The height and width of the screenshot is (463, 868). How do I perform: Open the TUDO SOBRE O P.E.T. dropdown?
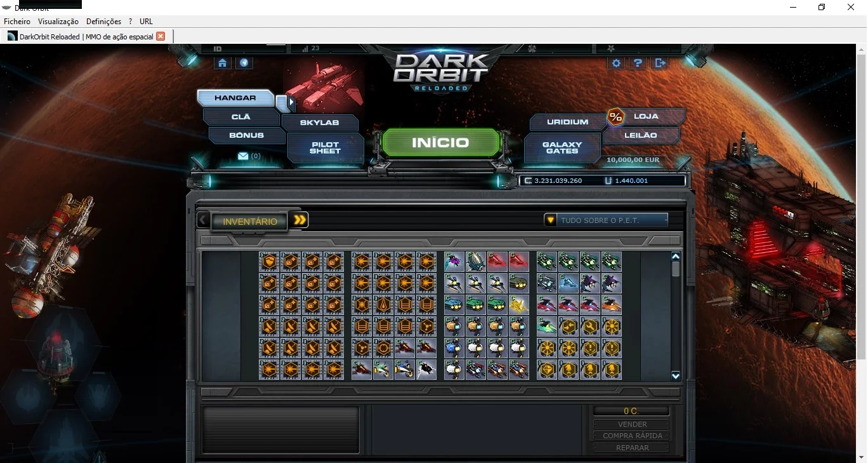[606, 220]
